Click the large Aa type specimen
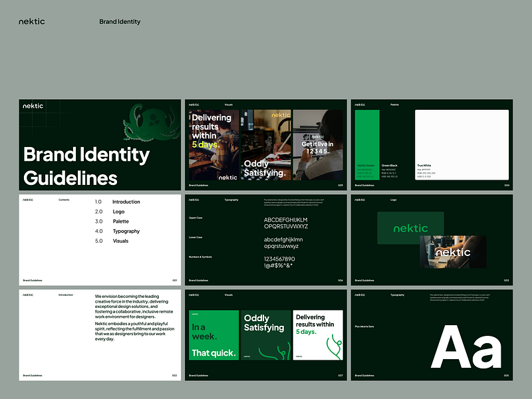Image resolution: width=532 pixels, height=399 pixels. coord(466,347)
